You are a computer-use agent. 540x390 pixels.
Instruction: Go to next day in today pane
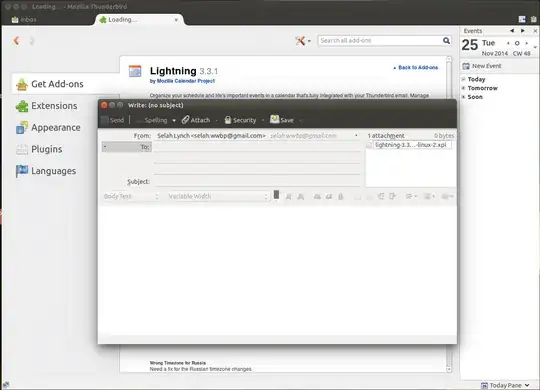(526, 43)
